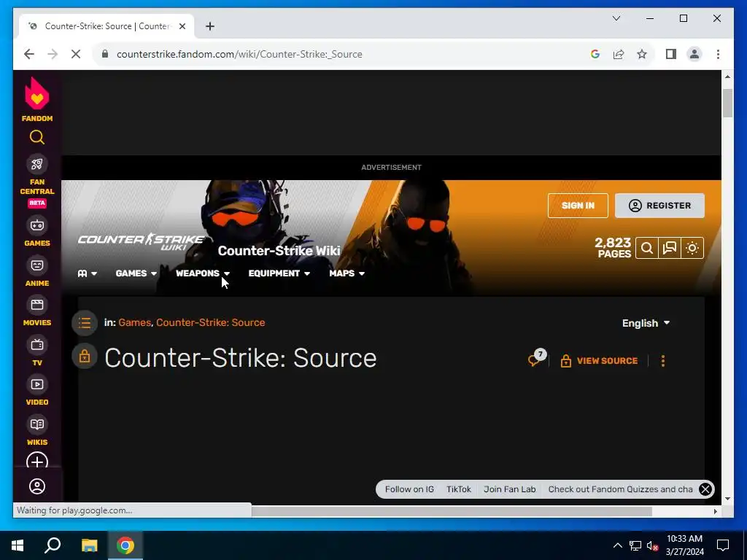Open Chrome tab search chevron
747x560 pixels.
pyautogui.click(x=616, y=18)
